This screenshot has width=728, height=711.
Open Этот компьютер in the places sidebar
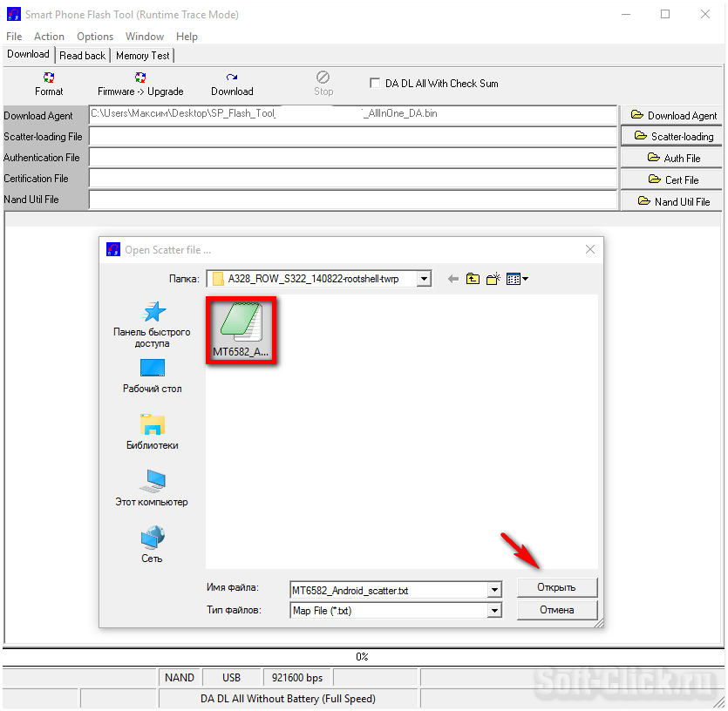[152, 488]
